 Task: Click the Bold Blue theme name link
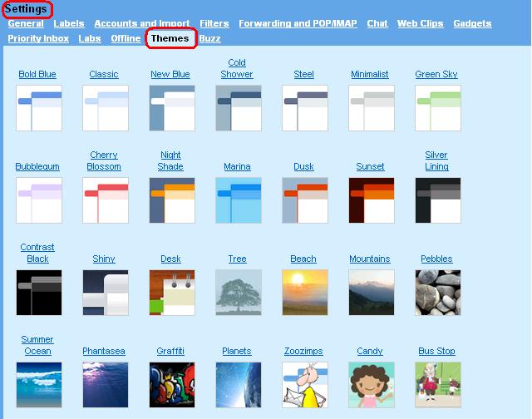(x=37, y=74)
